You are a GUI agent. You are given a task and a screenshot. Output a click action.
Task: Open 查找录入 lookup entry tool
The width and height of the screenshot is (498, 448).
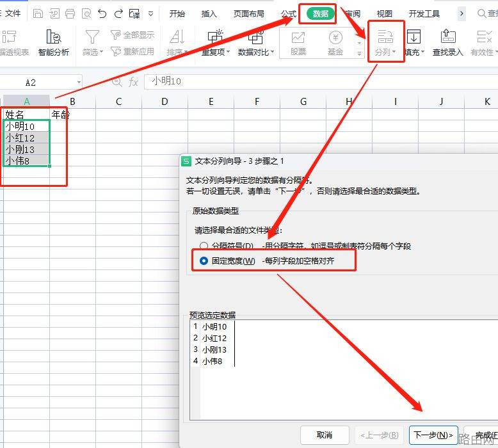pyautogui.click(x=448, y=42)
